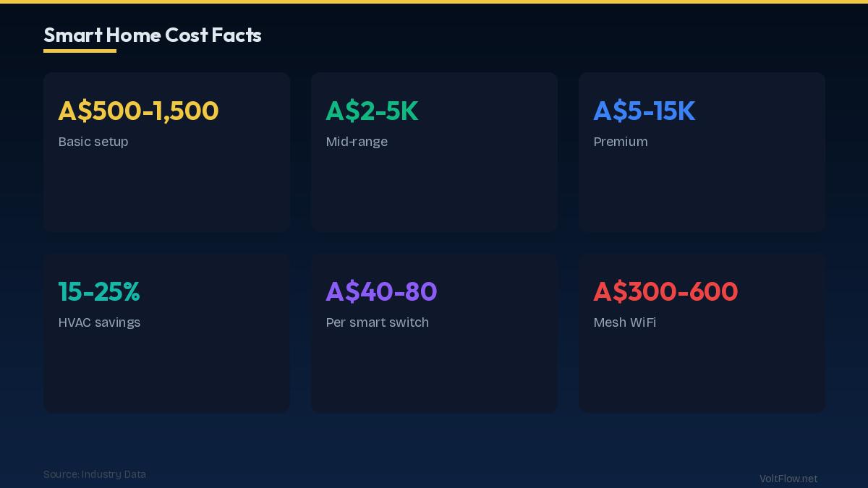
Task: Select the Mid-range label text
Action: pyautogui.click(x=357, y=142)
